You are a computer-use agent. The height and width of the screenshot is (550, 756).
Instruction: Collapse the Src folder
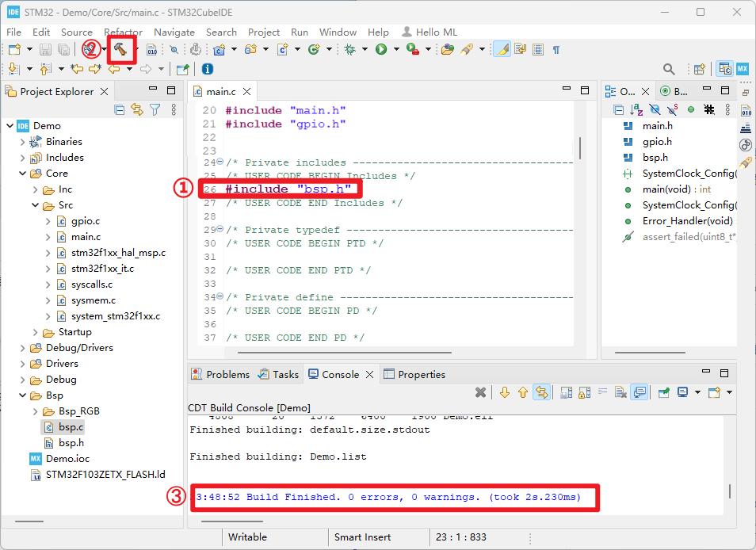(x=35, y=205)
